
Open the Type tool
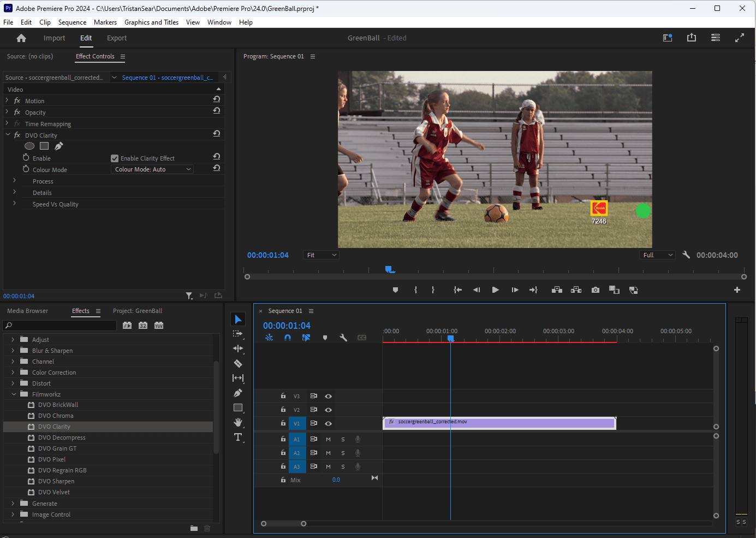237,437
